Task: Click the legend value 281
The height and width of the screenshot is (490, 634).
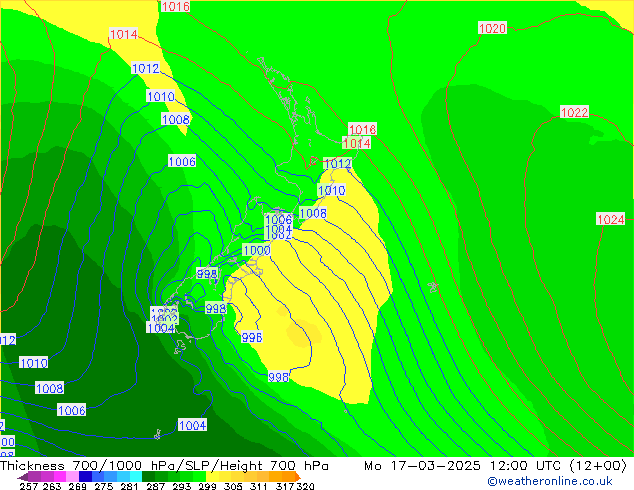Action: (129, 486)
